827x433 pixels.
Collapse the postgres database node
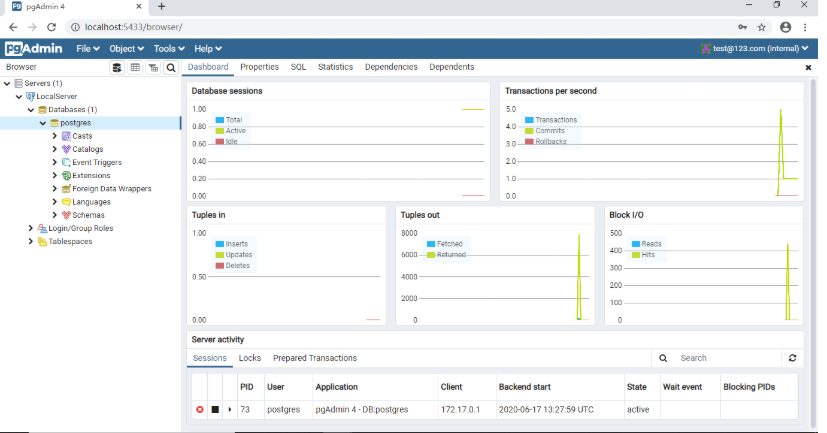(x=43, y=123)
